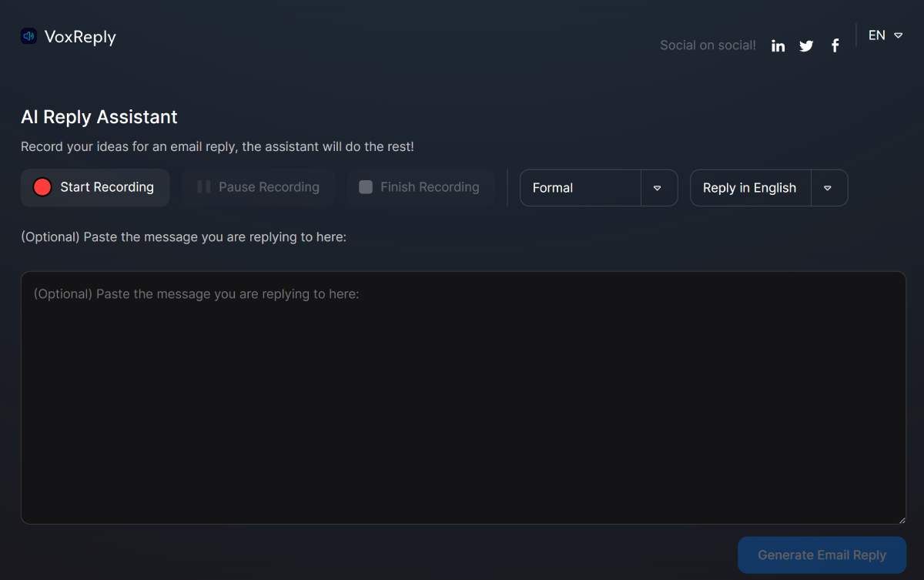Click the VoxReply brand name link

pos(80,37)
